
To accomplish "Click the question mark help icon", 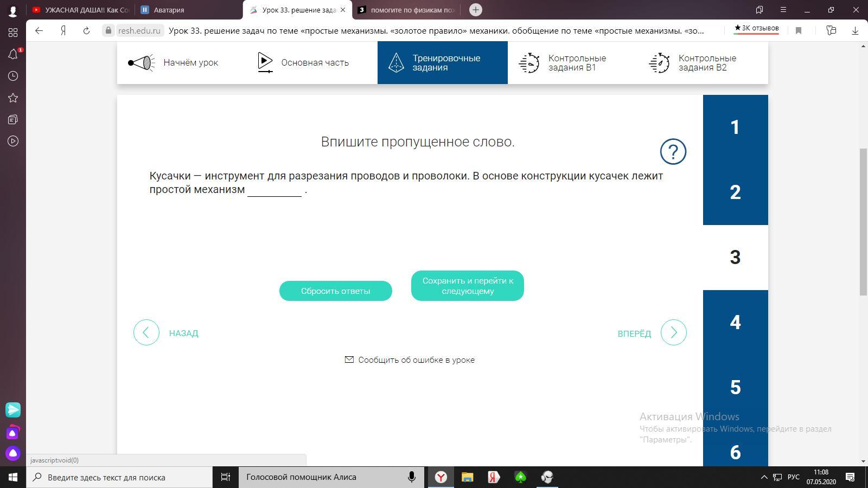I will point(673,151).
